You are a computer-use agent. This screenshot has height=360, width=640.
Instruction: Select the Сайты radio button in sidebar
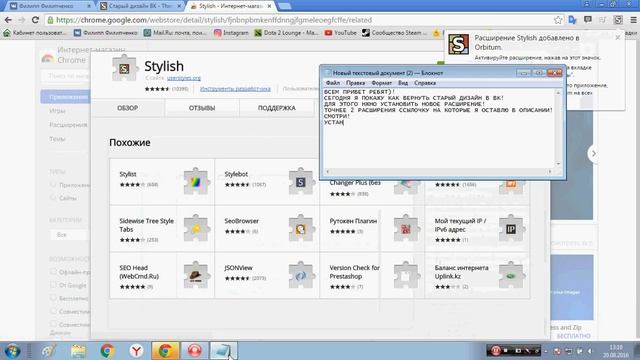[x=53, y=198]
